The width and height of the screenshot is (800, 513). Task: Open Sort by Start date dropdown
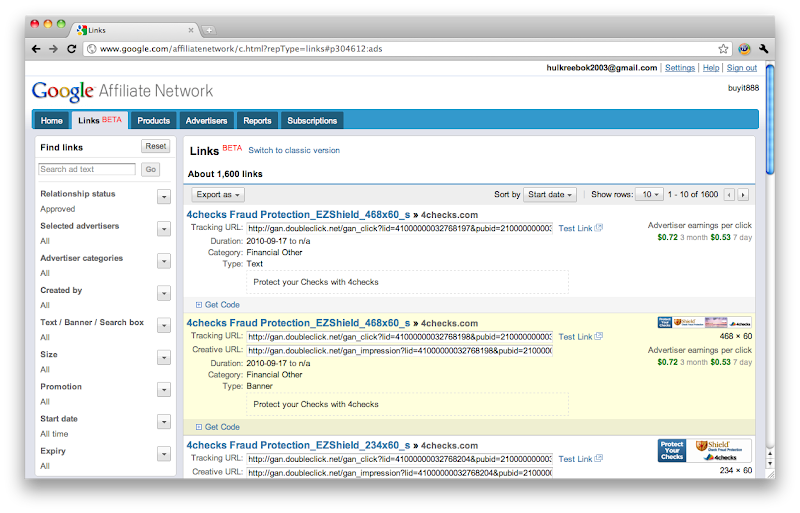click(x=550, y=194)
